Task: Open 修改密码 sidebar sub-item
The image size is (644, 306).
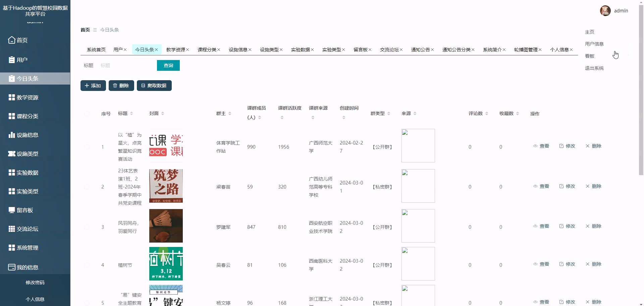Action: click(x=35, y=283)
